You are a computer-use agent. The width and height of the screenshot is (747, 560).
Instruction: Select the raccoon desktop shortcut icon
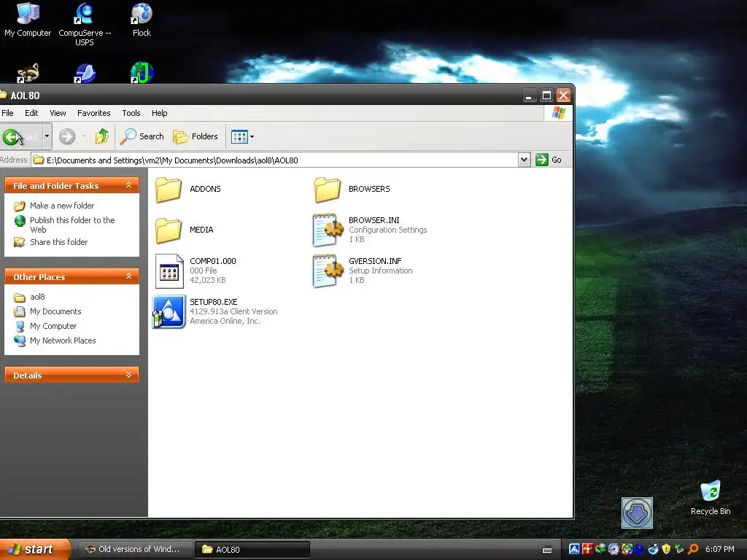(28, 73)
